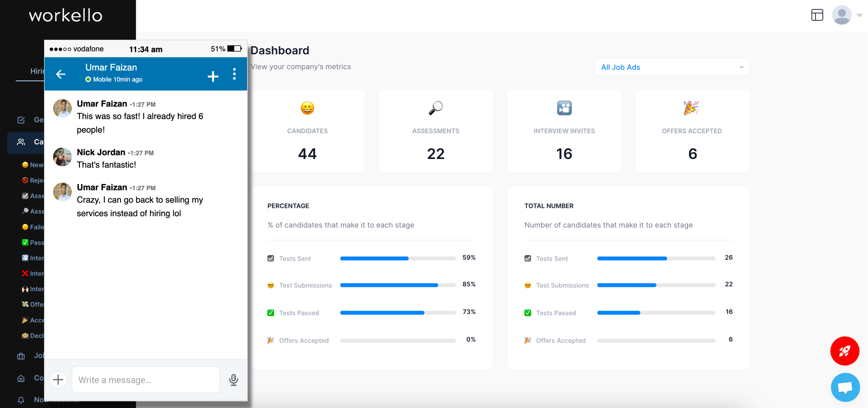868x408 pixels.
Task: Click Test Submissions emoji in Total Number card
Action: click(528, 285)
